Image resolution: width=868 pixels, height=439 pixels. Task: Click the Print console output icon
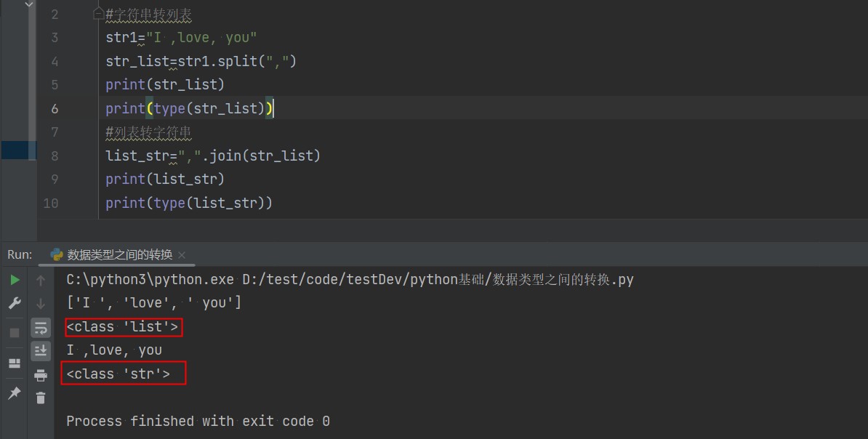click(41, 375)
